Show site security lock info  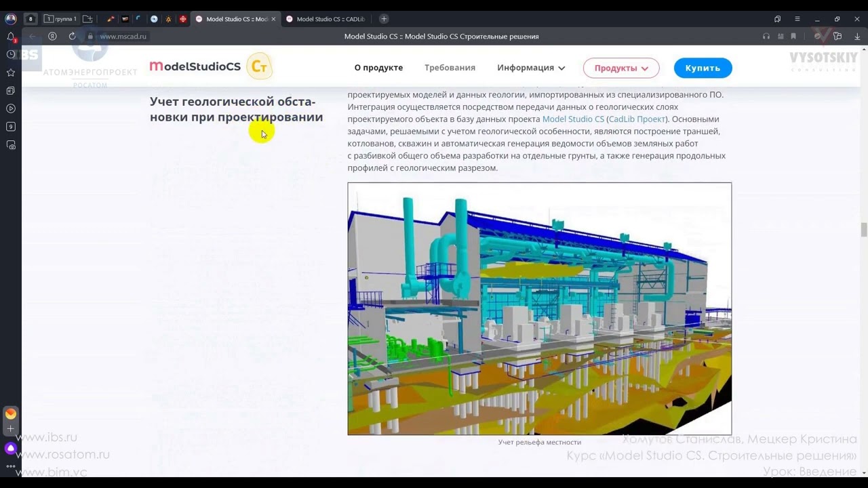[90, 37]
